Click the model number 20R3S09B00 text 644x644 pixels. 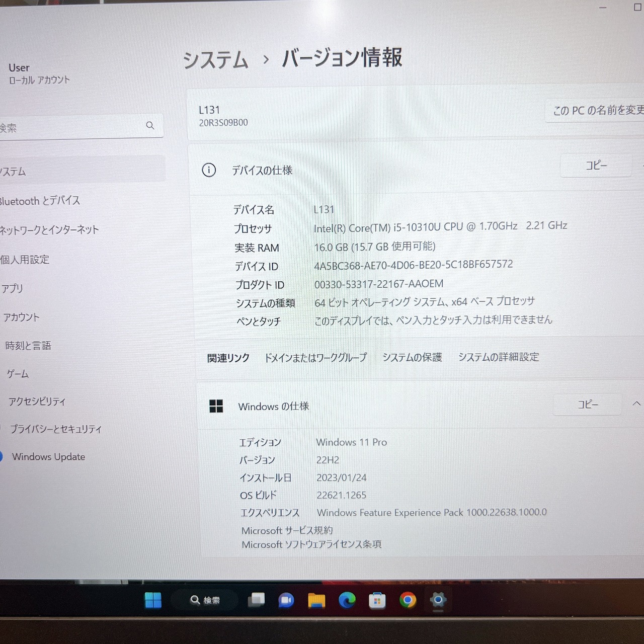[223, 122]
